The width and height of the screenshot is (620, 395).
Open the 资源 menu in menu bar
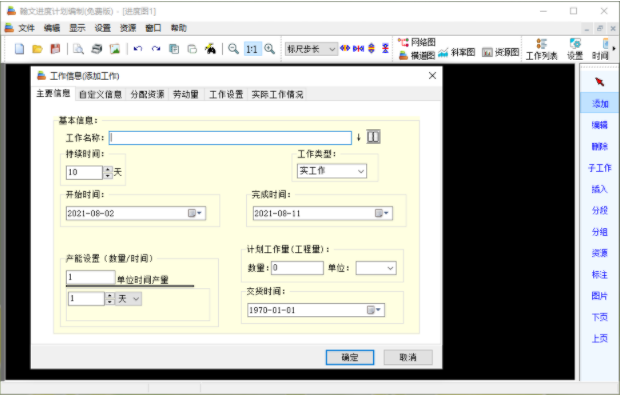click(128, 28)
